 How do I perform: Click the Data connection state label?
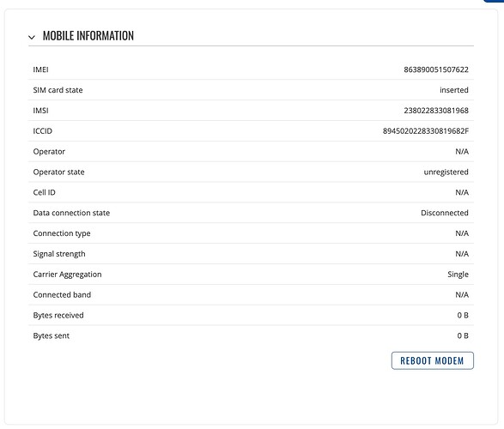click(71, 213)
